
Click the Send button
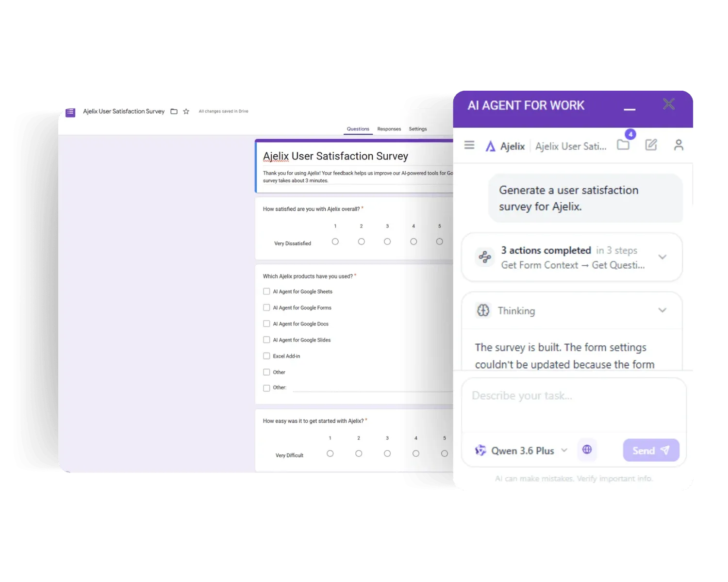650,450
